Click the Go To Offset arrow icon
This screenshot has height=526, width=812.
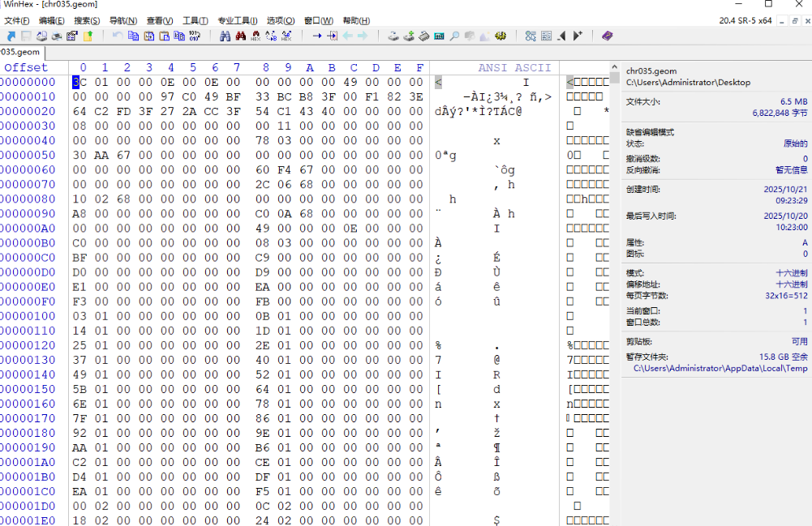tap(316, 36)
